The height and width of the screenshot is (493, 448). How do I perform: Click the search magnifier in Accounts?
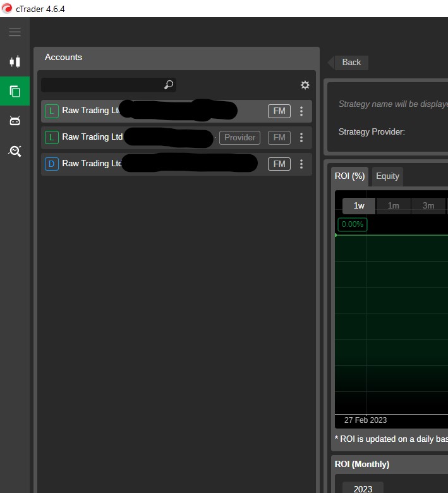click(169, 85)
